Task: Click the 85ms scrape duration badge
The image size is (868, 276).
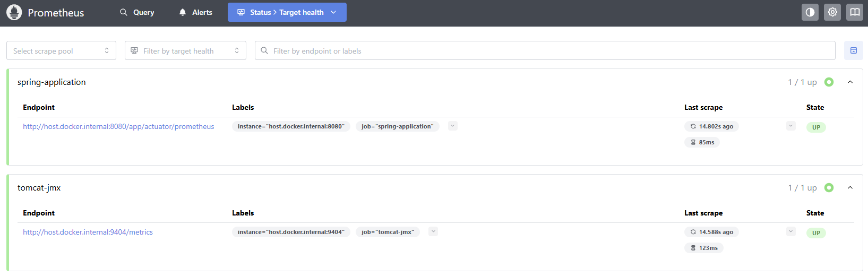Action: [702, 142]
